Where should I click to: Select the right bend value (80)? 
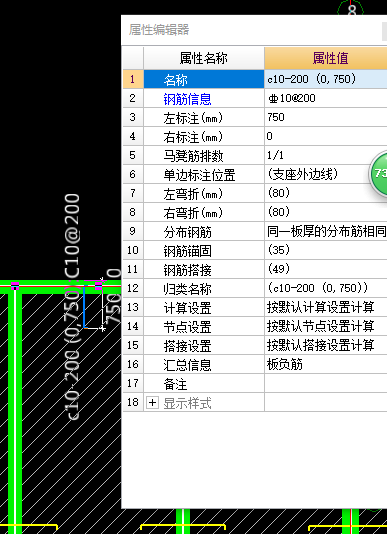(279, 213)
